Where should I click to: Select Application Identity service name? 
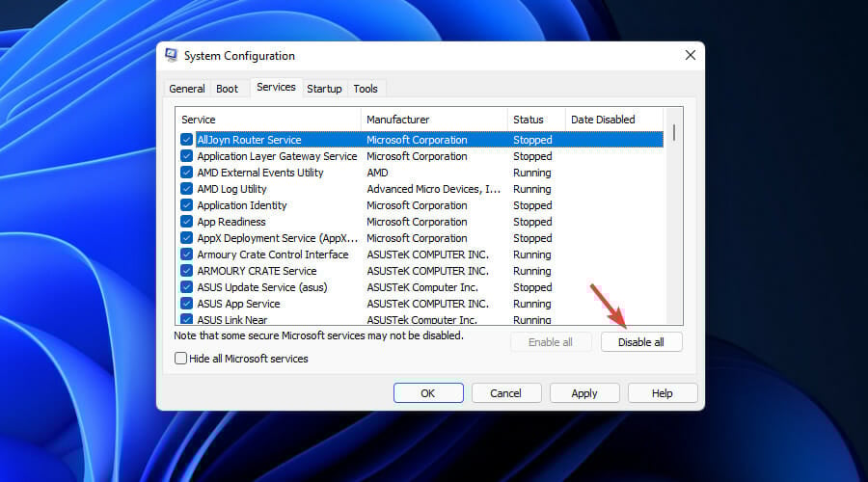242,205
